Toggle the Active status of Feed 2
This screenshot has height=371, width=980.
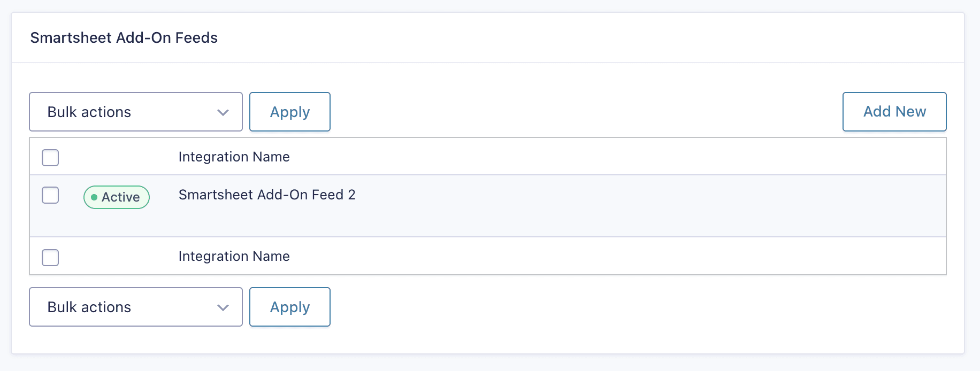coord(117,197)
